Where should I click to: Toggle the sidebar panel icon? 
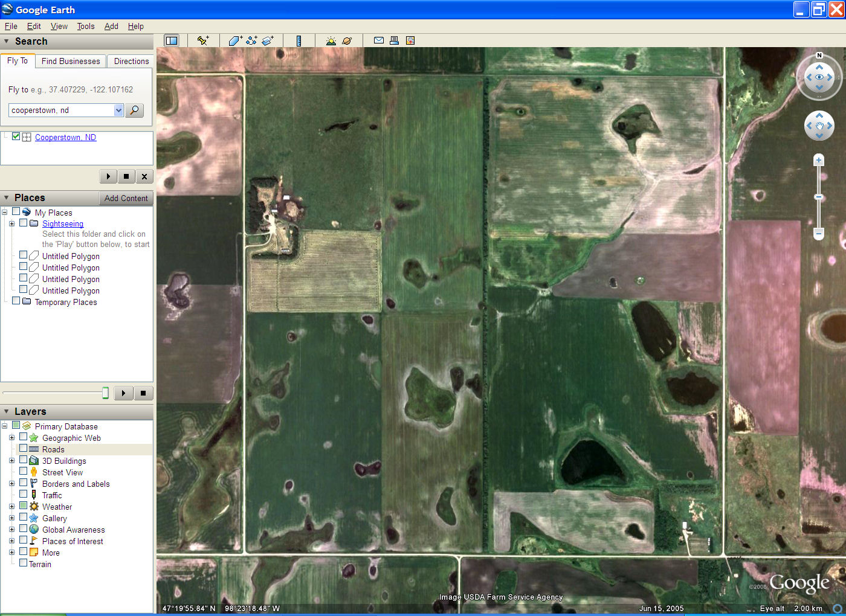[172, 40]
